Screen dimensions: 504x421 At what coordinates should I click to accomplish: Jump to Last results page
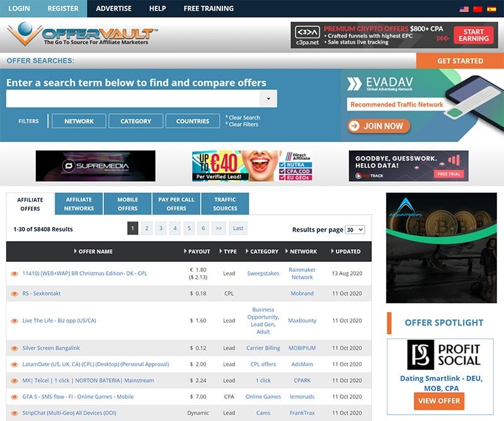coord(238,228)
